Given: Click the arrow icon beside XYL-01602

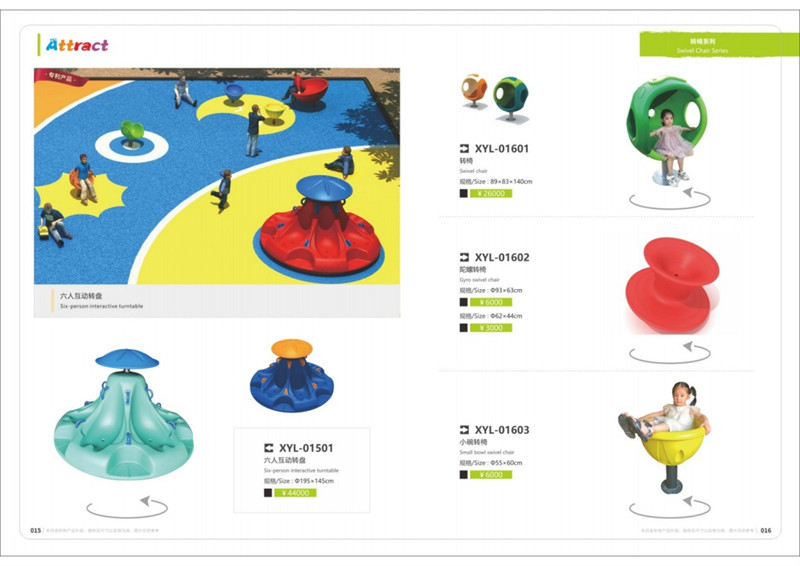Looking at the screenshot, I should coord(464,257).
